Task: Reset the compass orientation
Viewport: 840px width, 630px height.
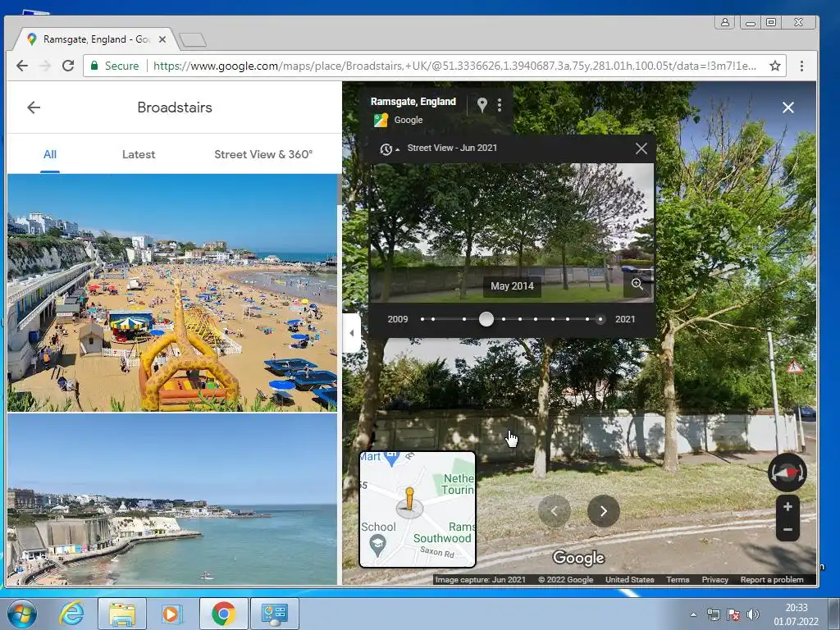Action: 787,472
